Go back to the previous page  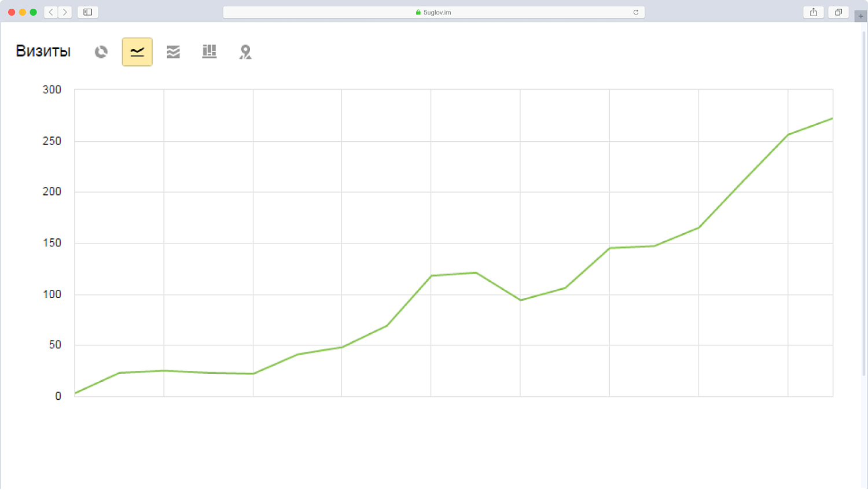coord(51,12)
